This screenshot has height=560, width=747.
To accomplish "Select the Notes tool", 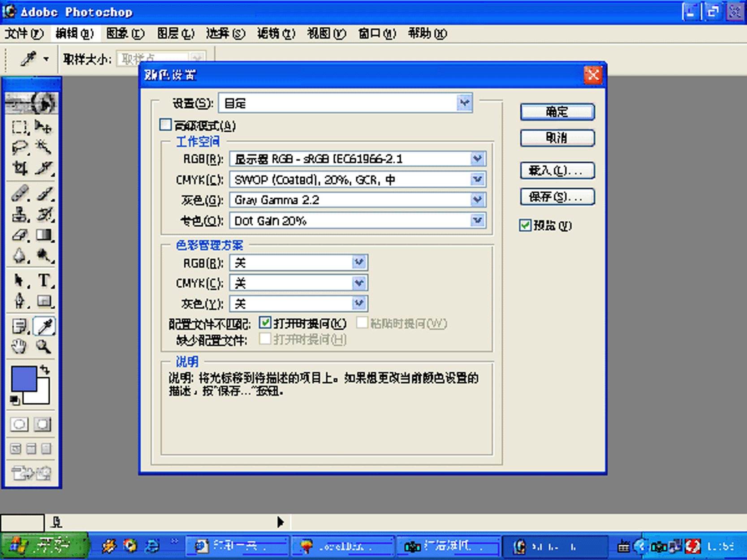I will coord(19,326).
